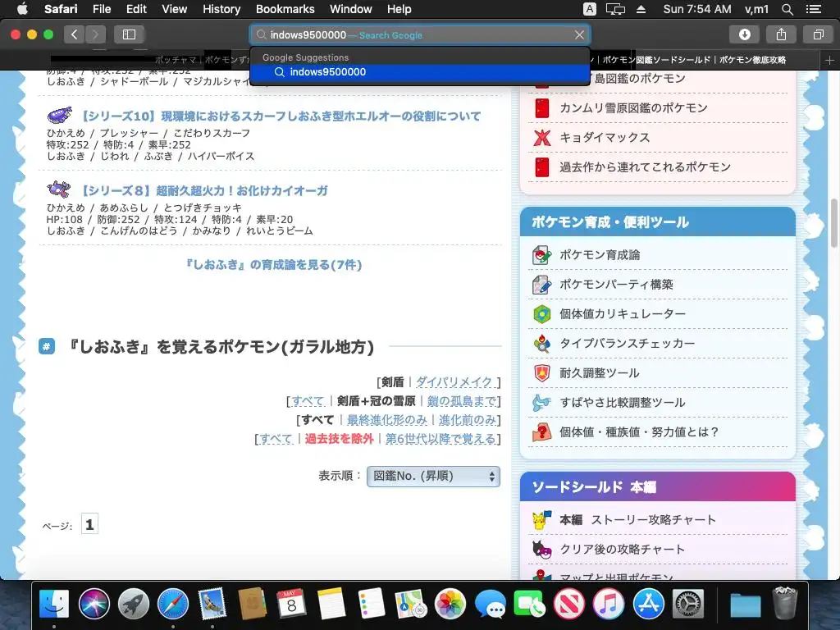Image resolution: width=840 pixels, height=630 pixels.
Task: Open タイプバランスチェッカー icon
Action: tap(541, 344)
